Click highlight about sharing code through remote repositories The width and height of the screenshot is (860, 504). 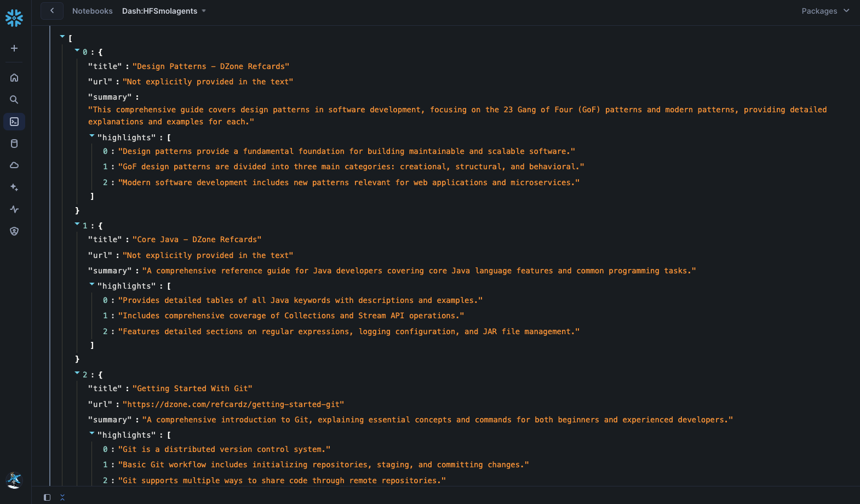(282, 480)
